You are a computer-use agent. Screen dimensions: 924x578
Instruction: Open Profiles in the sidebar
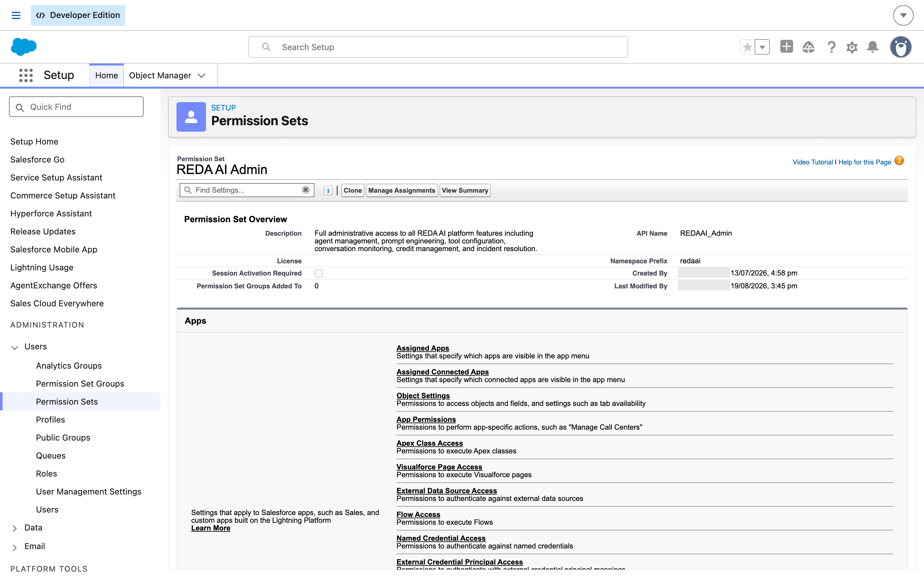[x=50, y=419]
